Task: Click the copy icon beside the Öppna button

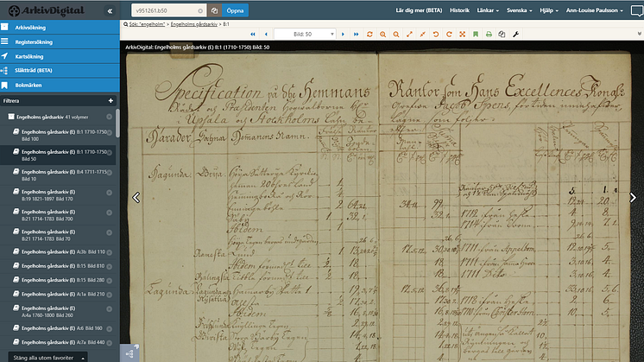Action: pyautogui.click(x=214, y=10)
